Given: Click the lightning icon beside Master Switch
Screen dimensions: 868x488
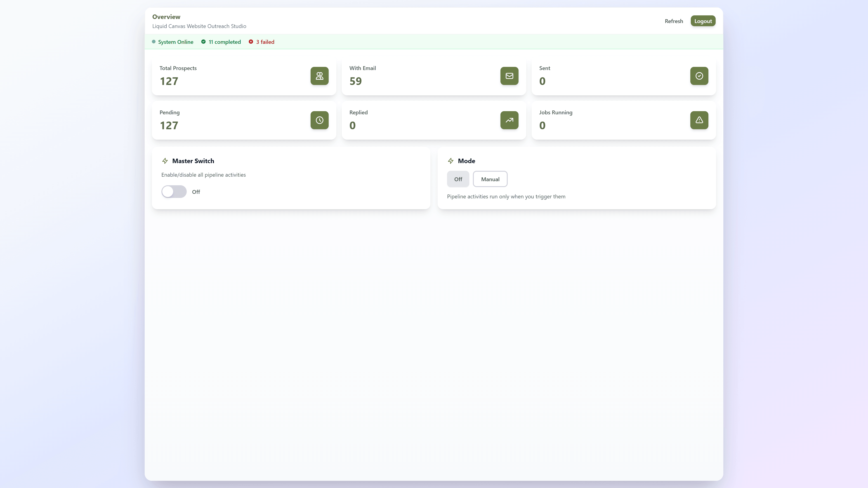Looking at the screenshot, I should click(x=165, y=161).
